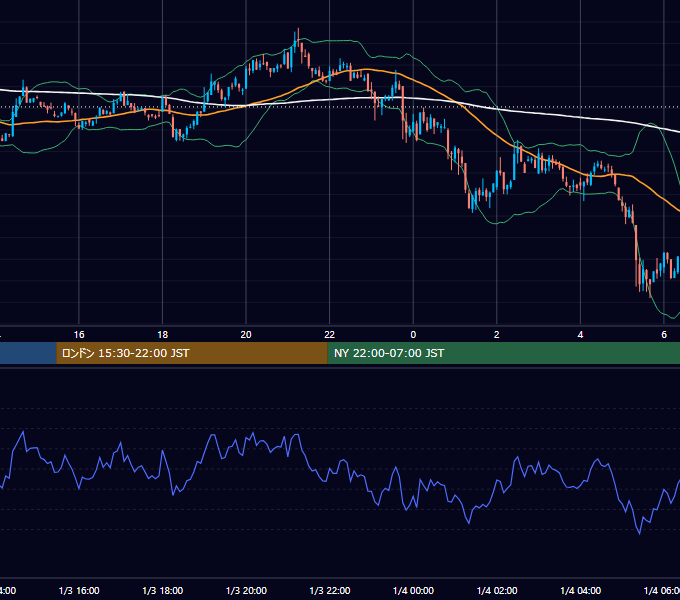Viewport: 680px width, 600px height.
Task: Click the 18 hour label on upper time axis
Action: 163,335
